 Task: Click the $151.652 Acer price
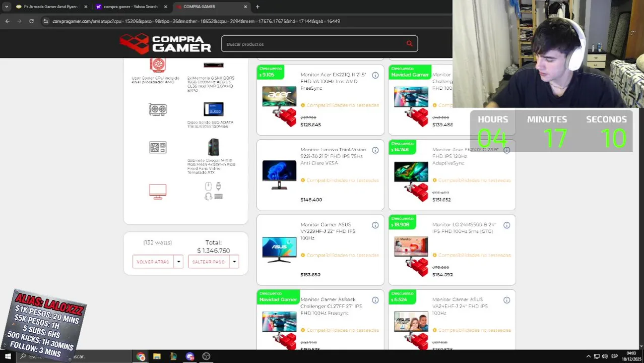coord(441,200)
